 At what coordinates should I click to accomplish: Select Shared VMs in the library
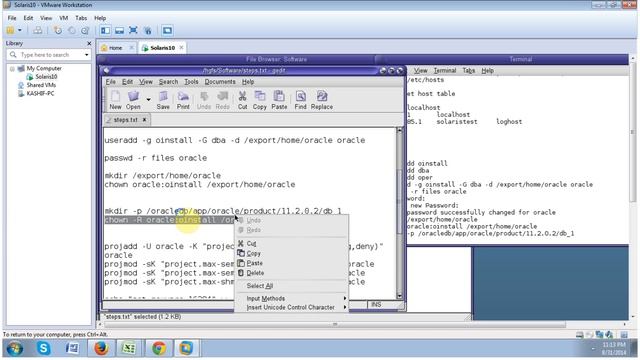(x=41, y=85)
